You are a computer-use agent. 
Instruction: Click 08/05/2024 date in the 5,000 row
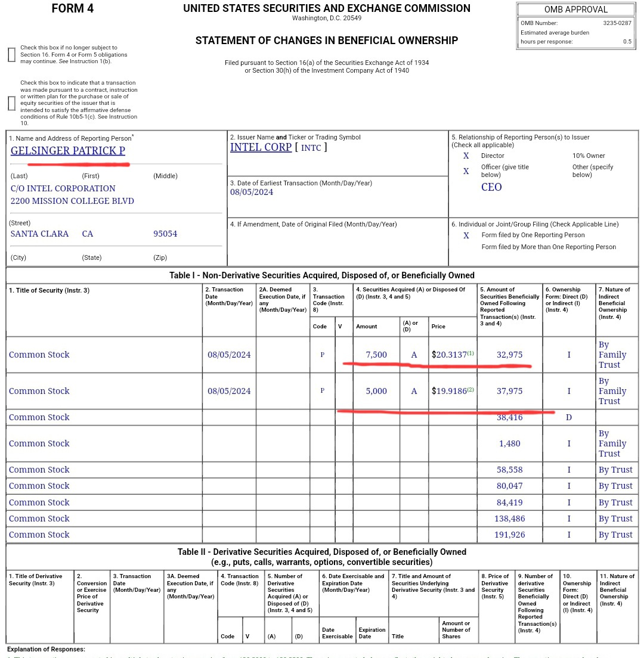tap(229, 391)
